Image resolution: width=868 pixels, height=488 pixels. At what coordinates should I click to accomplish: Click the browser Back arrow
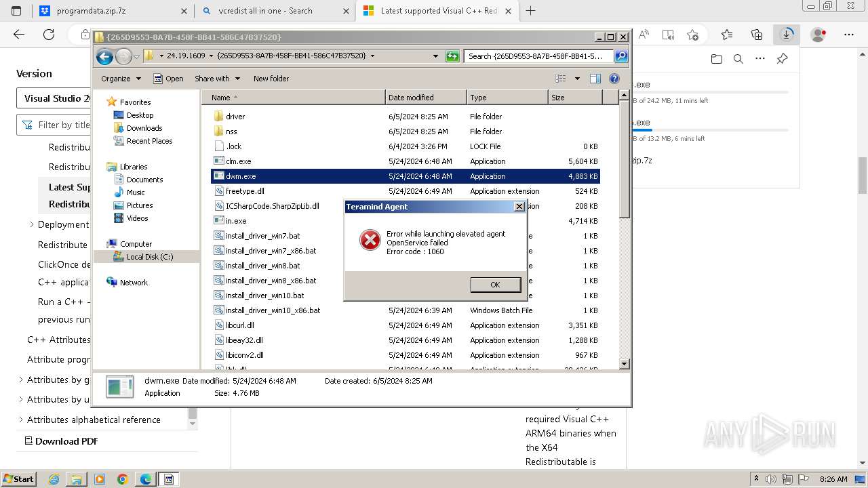19,35
